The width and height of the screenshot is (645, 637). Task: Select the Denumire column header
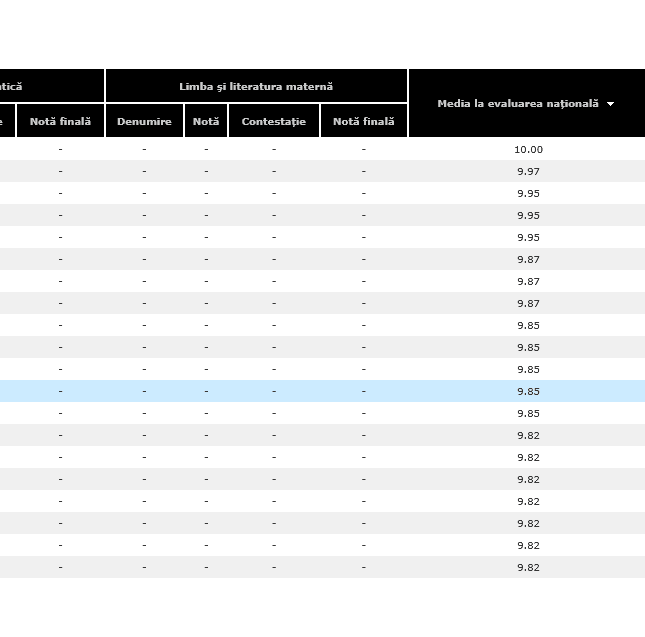coord(144,122)
